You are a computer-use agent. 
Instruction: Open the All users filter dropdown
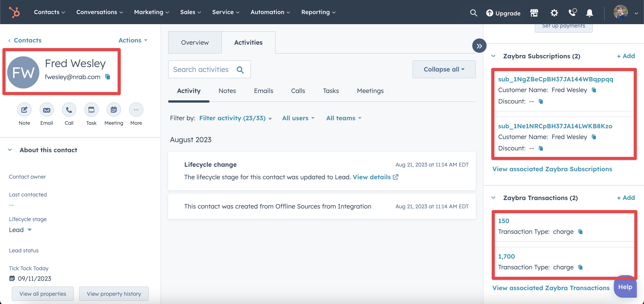click(298, 118)
